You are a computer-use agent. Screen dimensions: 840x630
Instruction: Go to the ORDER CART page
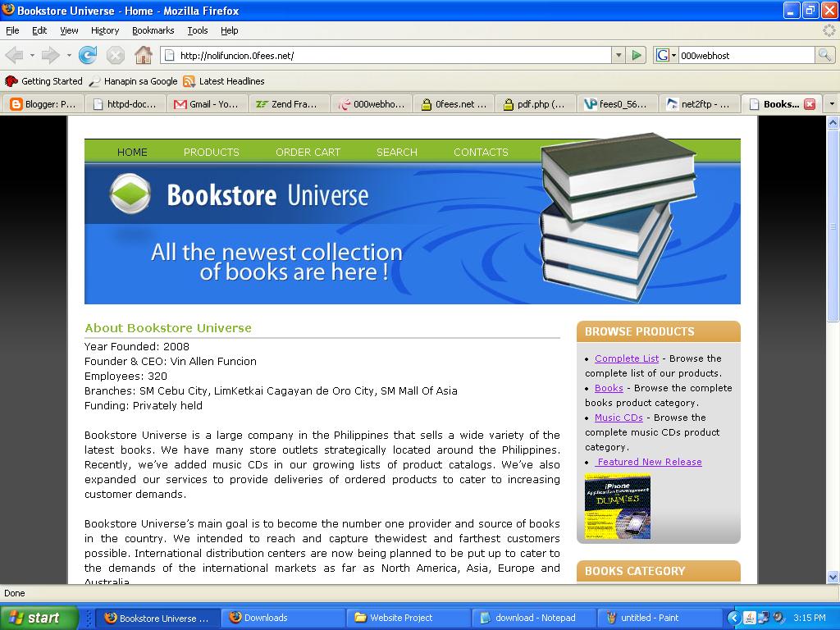pyautogui.click(x=308, y=152)
